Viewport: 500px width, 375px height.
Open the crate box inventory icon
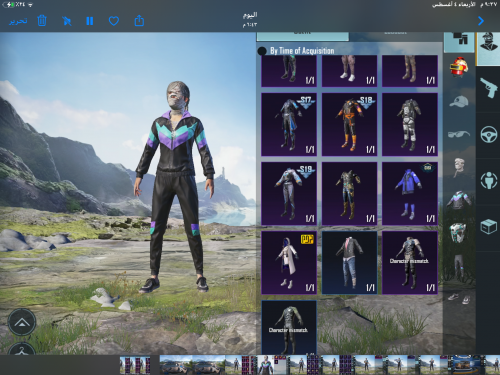(x=489, y=227)
